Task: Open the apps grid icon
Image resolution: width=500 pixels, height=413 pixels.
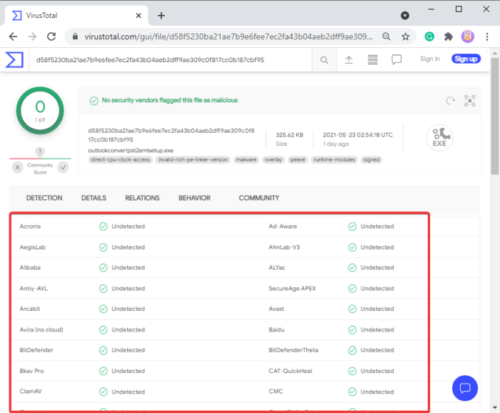Action: tap(373, 60)
